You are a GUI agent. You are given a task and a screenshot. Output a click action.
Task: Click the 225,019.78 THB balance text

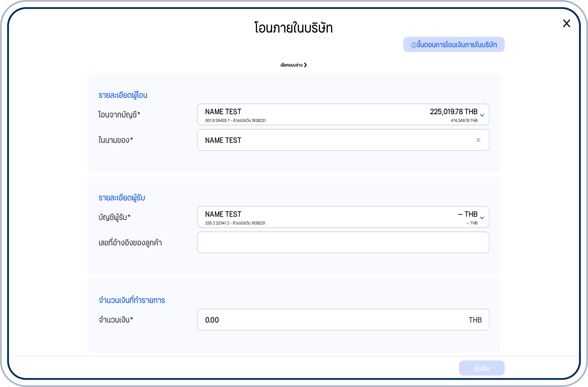453,112
